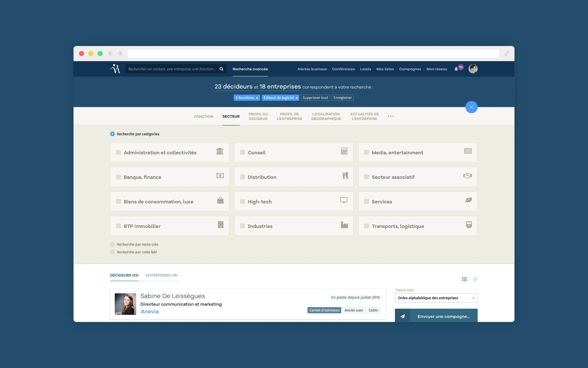
Task: Click the Biens de consommation shopping bag icon
Action: point(220,200)
